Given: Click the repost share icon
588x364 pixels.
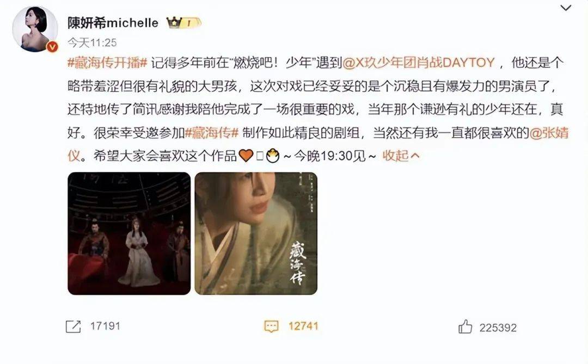Looking at the screenshot, I should 73,326.
